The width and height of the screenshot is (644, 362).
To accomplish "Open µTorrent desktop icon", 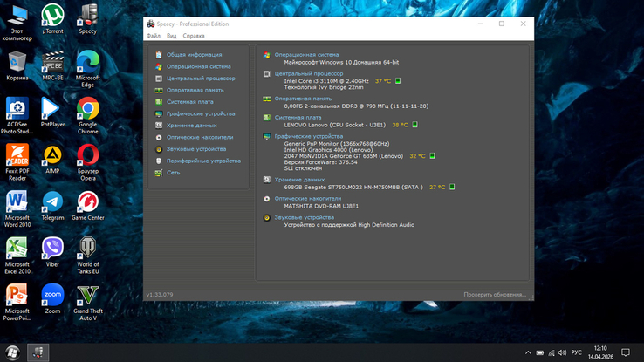I will pos(52,19).
